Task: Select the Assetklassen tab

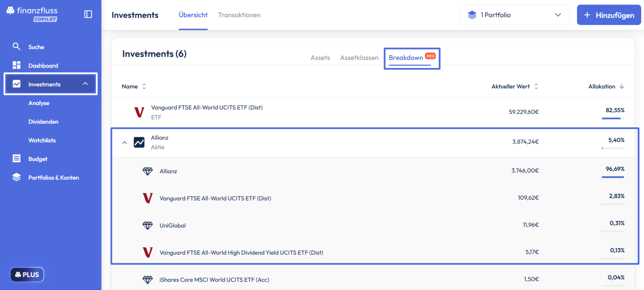Action: coord(359,58)
